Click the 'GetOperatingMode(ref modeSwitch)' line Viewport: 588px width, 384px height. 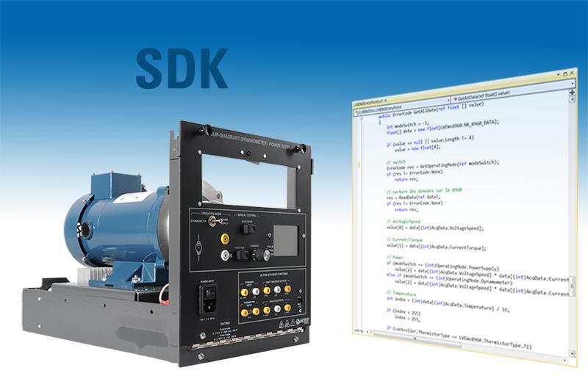click(x=443, y=165)
